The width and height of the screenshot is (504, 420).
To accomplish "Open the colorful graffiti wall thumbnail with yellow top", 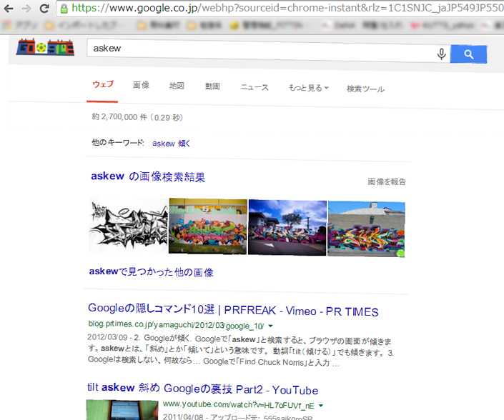I will (x=208, y=226).
